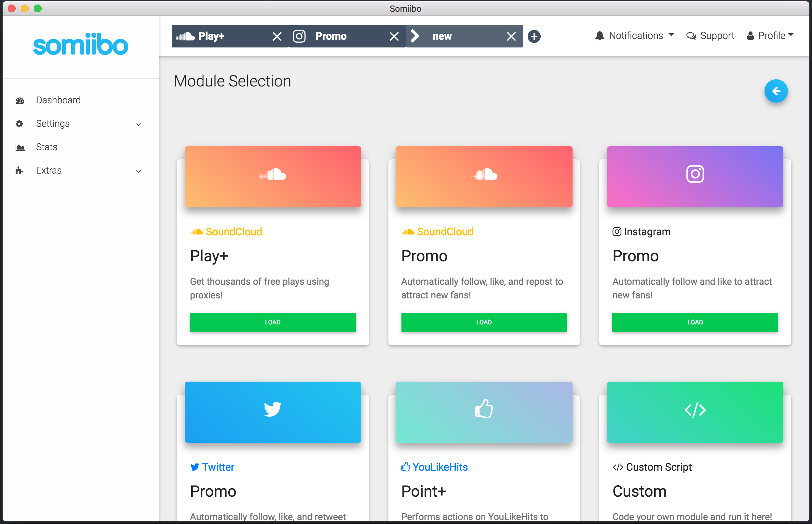Click the chevron icon on new tab
The height and width of the screenshot is (524, 812).
pyautogui.click(x=415, y=36)
